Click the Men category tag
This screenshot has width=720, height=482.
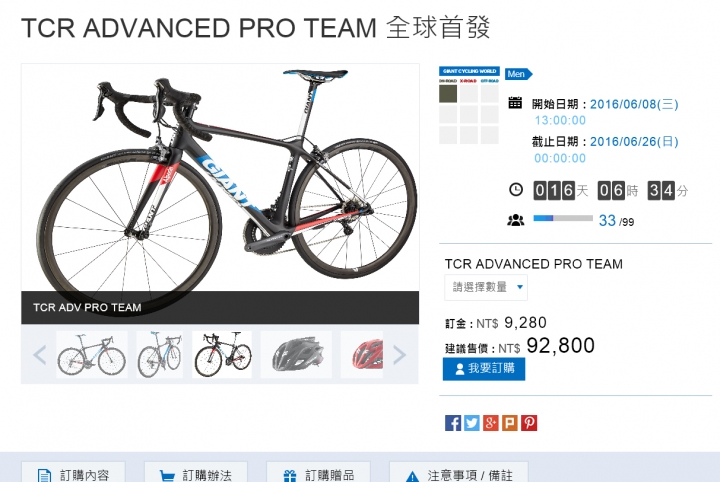[x=518, y=74]
